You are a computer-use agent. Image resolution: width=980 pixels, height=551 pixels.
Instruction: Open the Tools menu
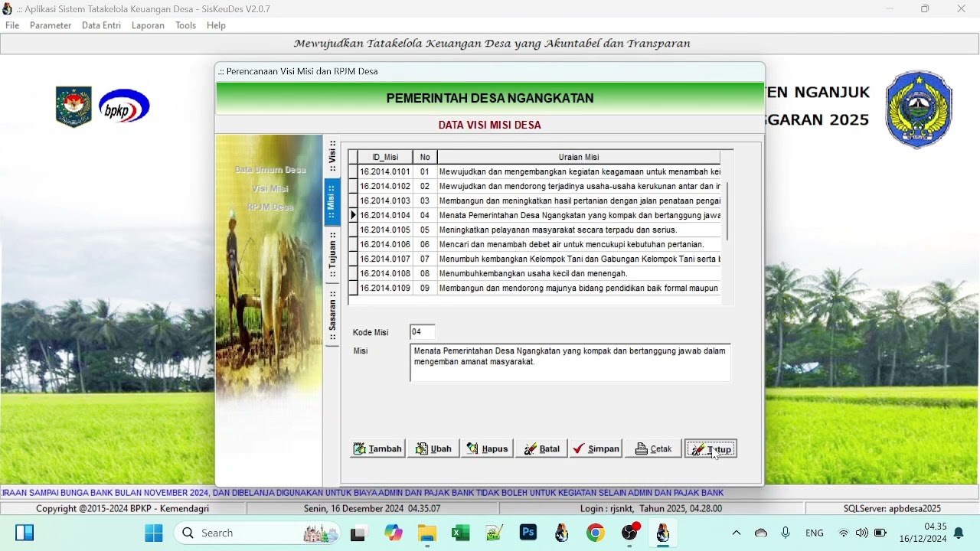click(x=186, y=25)
